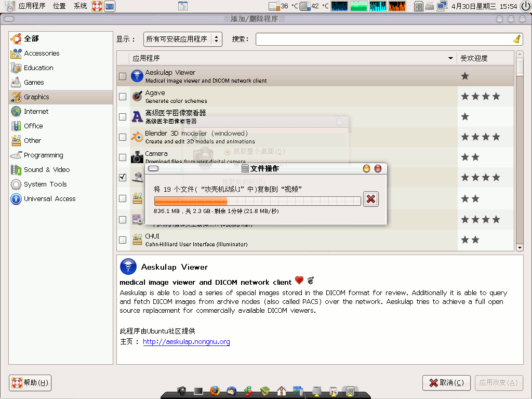Enable the Blender 3D modeller checkbox
Image resolution: width=532 pixels, height=399 pixels.
(x=123, y=137)
